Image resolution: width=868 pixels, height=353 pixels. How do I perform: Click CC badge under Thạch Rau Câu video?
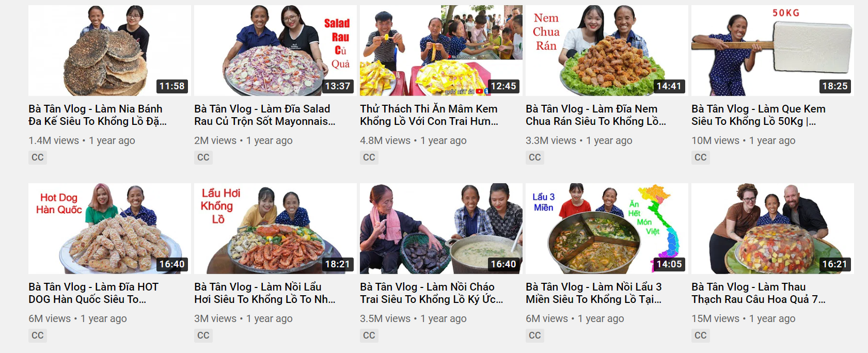click(701, 335)
